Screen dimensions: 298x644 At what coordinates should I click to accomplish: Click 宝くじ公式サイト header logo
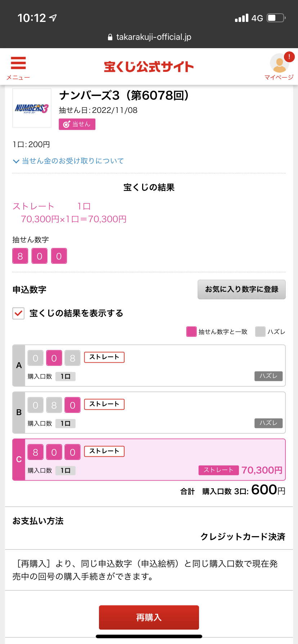[149, 67]
